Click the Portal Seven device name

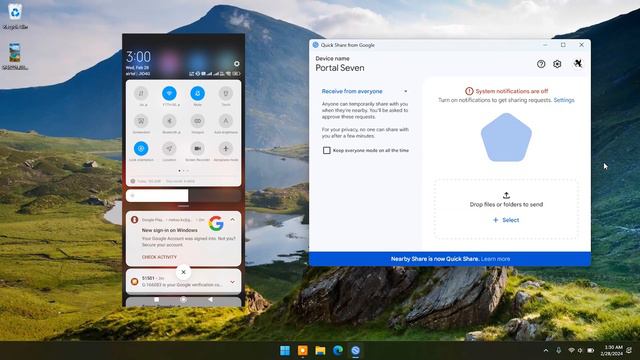(x=340, y=68)
